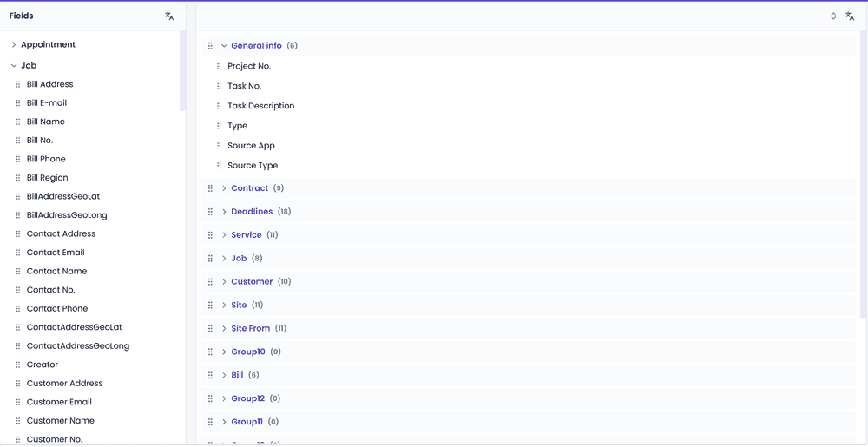The width and height of the screenshot is (868, 447).
Task: Click translate icon in Fields panel header
Action: (x=169, y=16)
